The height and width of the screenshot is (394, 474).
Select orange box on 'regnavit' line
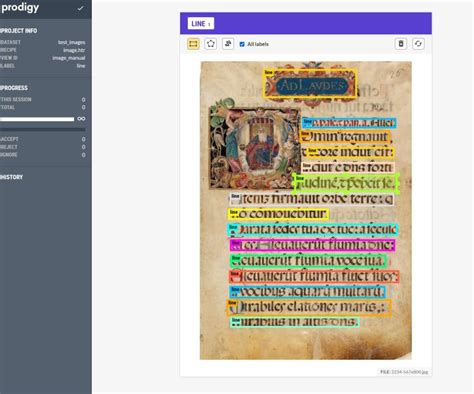pyautogui.click(x=345, y=137)
